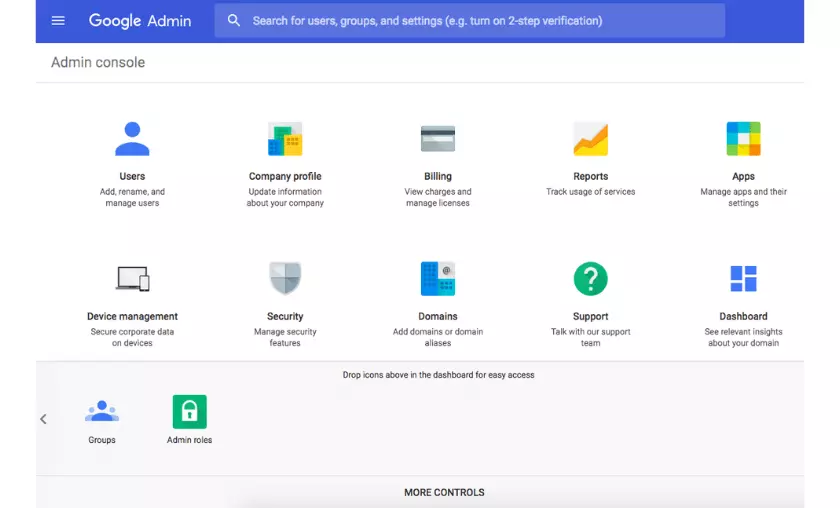Click the Domains label
Image resolution: width=840 pixels, height=508 pixels.
pos(438,317)
